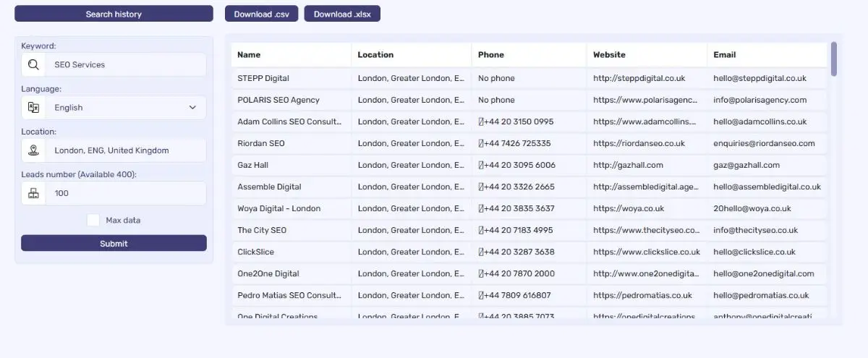Click the London location input field
Screen dimensions: 868x358
tap(125, 150)
